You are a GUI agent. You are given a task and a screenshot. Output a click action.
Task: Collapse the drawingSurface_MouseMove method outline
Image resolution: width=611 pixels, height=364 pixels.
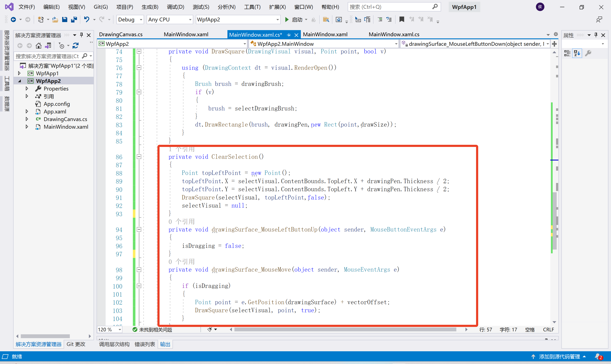[139, 270]
